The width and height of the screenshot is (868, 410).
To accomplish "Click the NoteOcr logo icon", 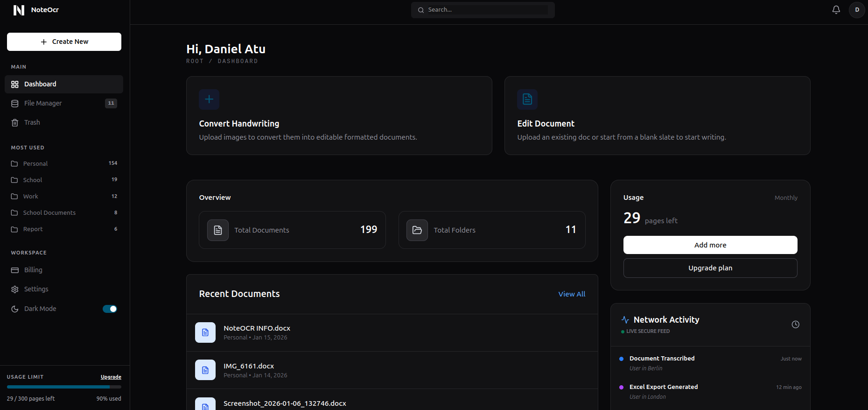I will click(19, 10).
